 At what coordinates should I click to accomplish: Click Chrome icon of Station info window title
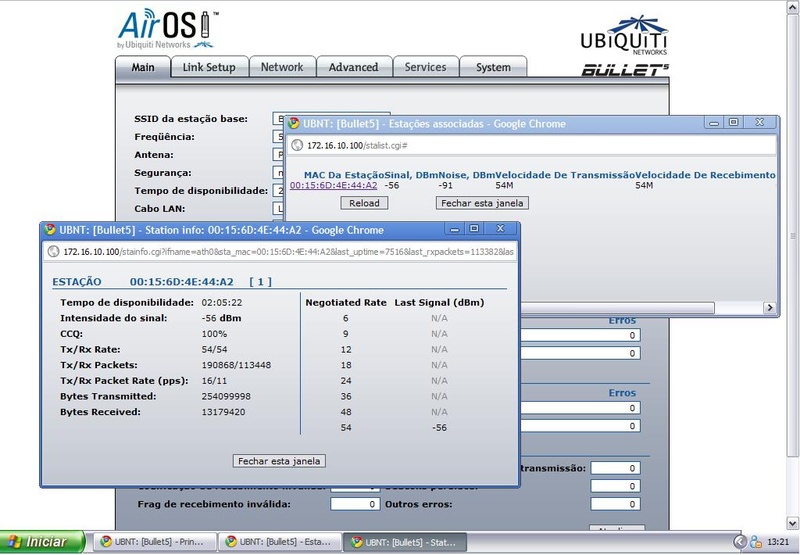pyautogui.click(x=51, y=229)
